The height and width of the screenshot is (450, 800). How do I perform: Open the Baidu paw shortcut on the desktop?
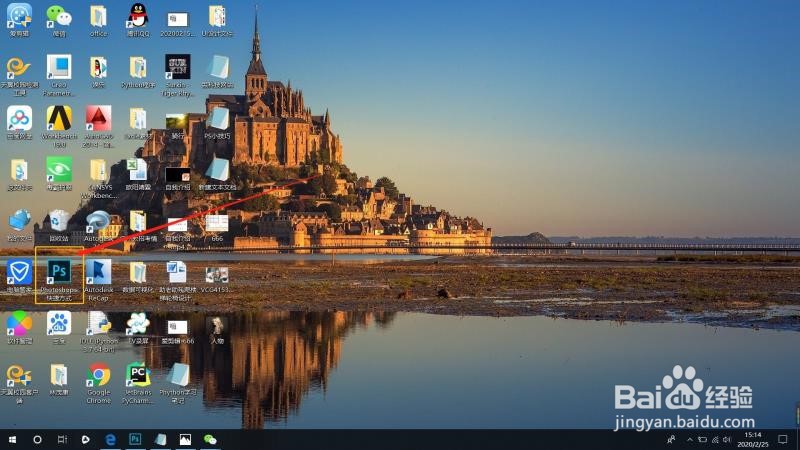[59, 328]
